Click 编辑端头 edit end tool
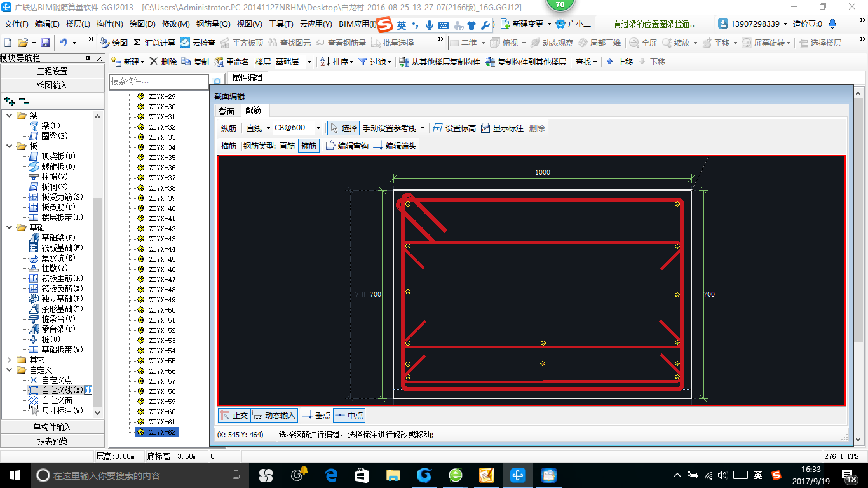 click(x=395, y=146)
